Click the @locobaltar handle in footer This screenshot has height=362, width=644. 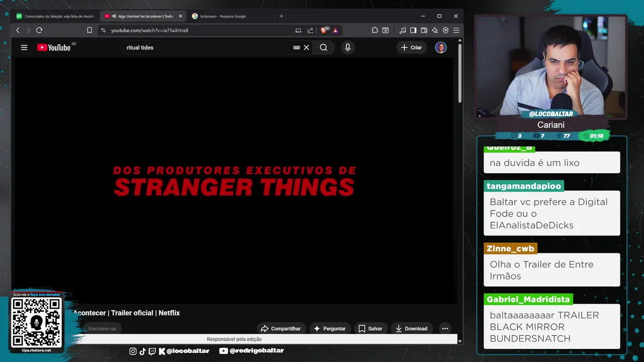tap(188, 350)
